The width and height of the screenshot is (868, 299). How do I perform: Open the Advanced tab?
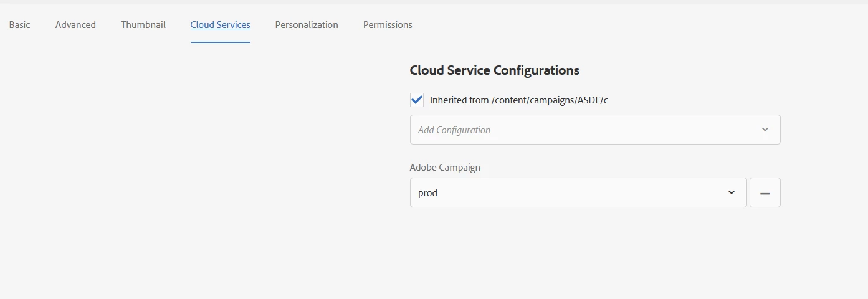tap(75, 25)
